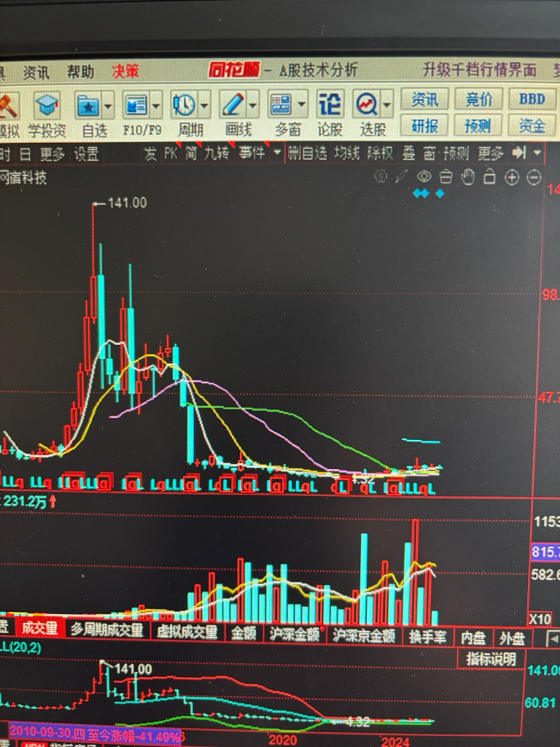Open the 模拟 hammer trading icon

pyautogui.click(x=8, y=106)
